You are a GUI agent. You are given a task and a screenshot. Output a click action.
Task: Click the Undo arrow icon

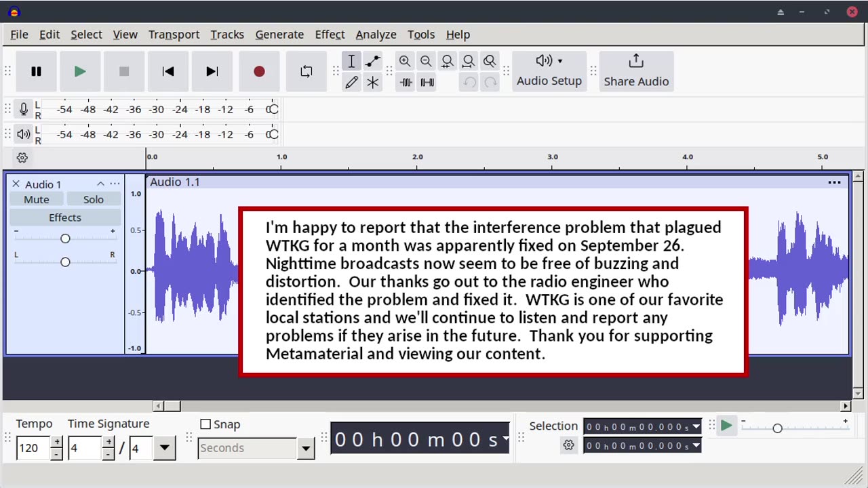(x=469, y=83)
